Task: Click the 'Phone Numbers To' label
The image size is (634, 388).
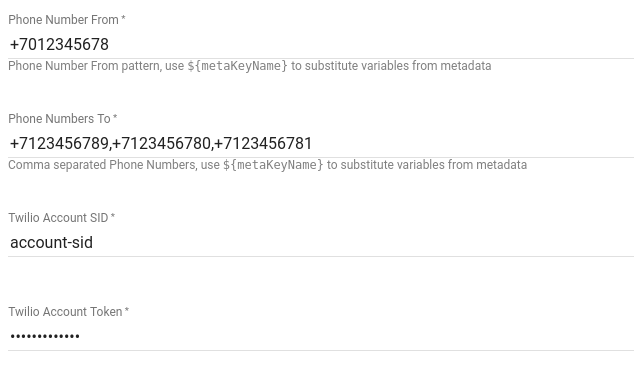Action: pos(59,119)
